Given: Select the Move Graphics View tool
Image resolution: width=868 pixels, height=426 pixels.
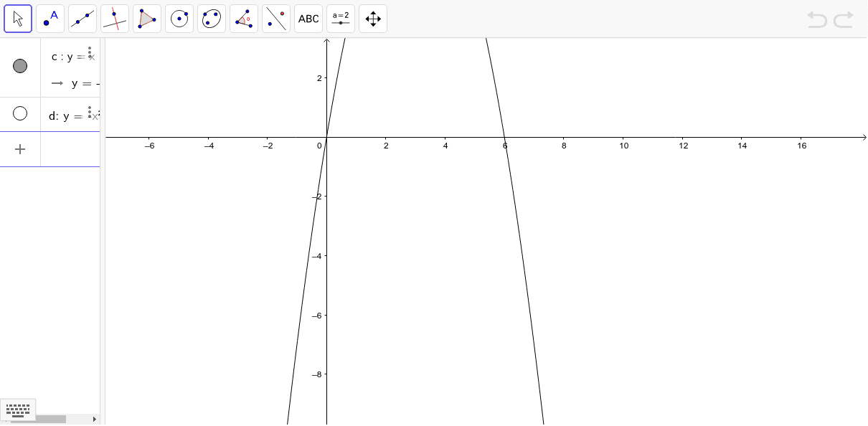Looking at the screenshot, I should [373, 19].
